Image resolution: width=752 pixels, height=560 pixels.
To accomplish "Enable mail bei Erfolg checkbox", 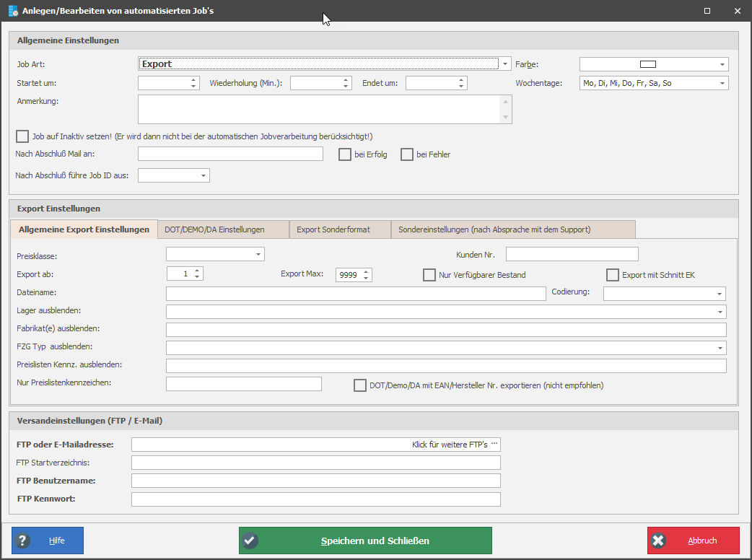I will coord(345,154).
